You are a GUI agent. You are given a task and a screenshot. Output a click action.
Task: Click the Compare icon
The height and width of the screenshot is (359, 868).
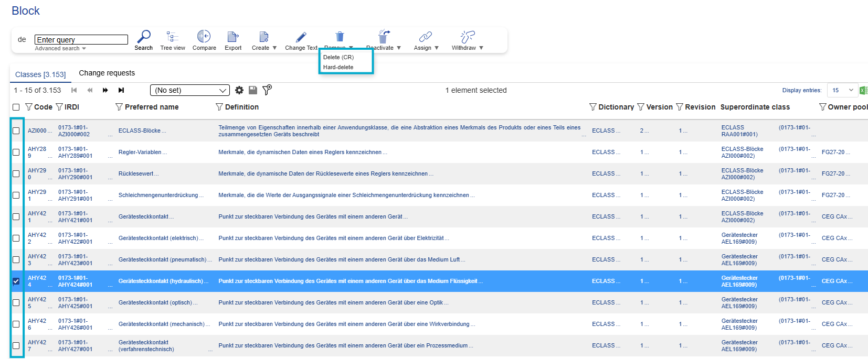204,37
